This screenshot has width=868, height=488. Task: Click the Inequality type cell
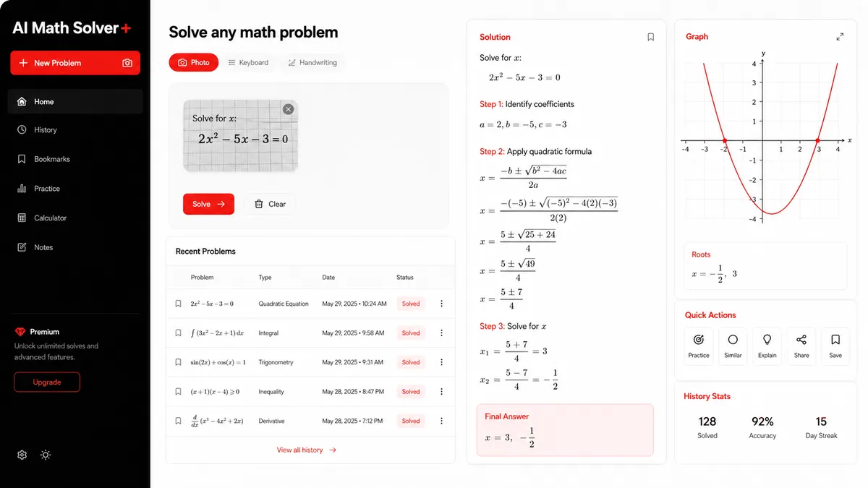(x=271, y=392)
